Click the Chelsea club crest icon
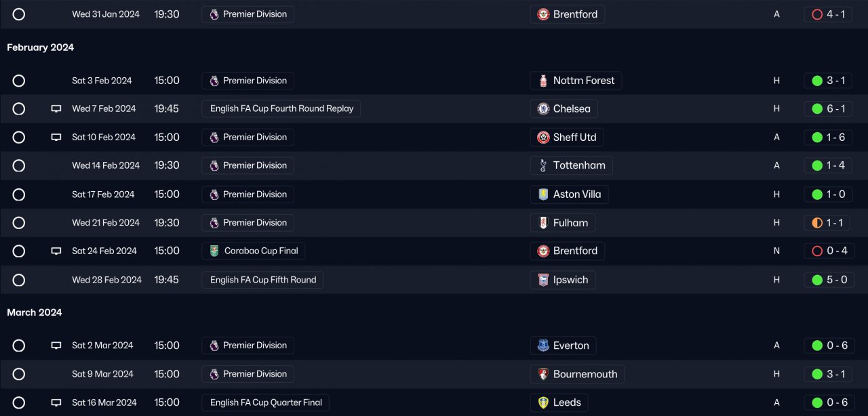The image size is (868, 416). coord(543,108)
